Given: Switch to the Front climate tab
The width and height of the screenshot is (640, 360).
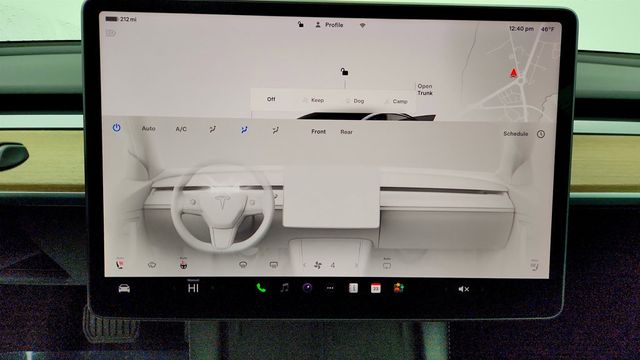Looking at the screenshot, I should (318, 131).
